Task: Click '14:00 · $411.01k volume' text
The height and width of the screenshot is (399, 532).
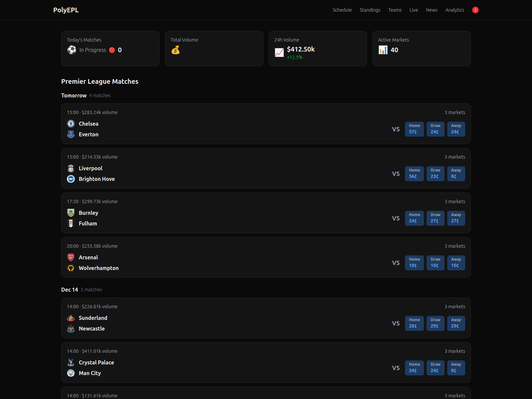Action: point(92,351)
